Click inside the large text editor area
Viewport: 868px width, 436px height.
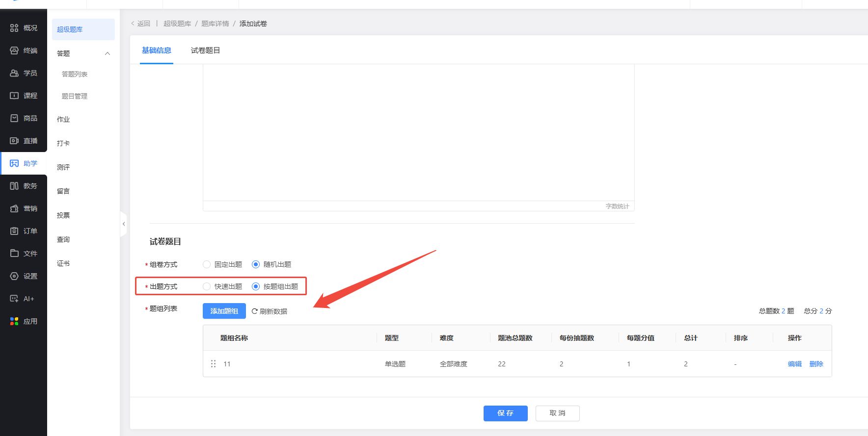[x=419, y=132]
